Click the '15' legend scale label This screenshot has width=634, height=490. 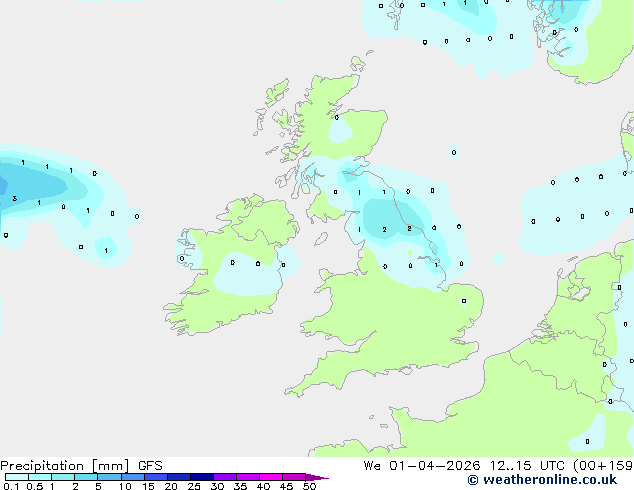[148, 486]
